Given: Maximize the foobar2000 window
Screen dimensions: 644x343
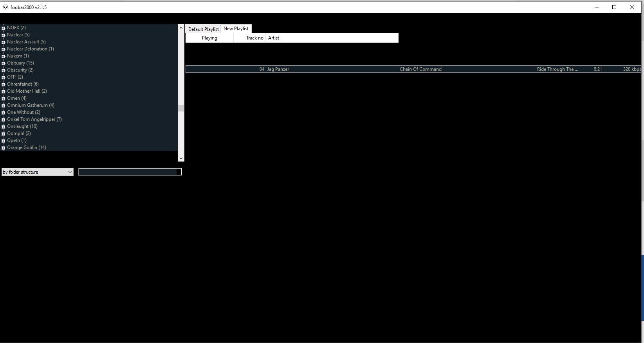Looking at the screenshot, I should tap(614, 7).
